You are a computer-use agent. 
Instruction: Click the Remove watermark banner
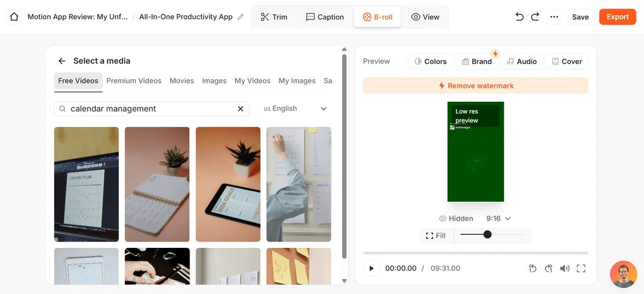coord(475,86)
